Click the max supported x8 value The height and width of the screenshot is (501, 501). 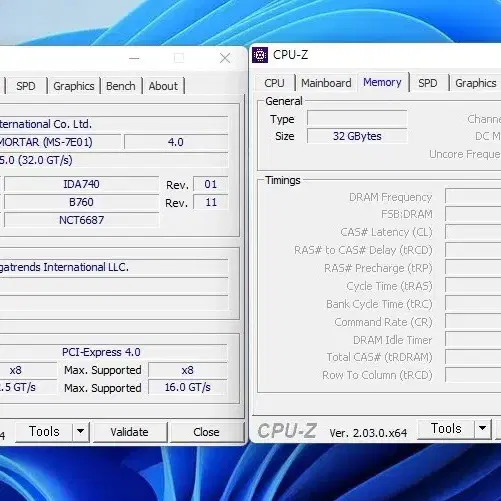188,370
